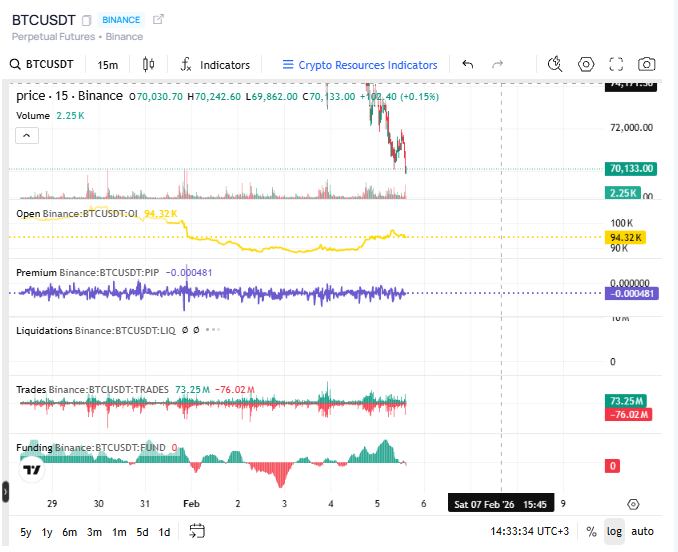The image size is (678, 552).
Task: Enter fullscreen chart mode
Action: [x=616, y=64]
